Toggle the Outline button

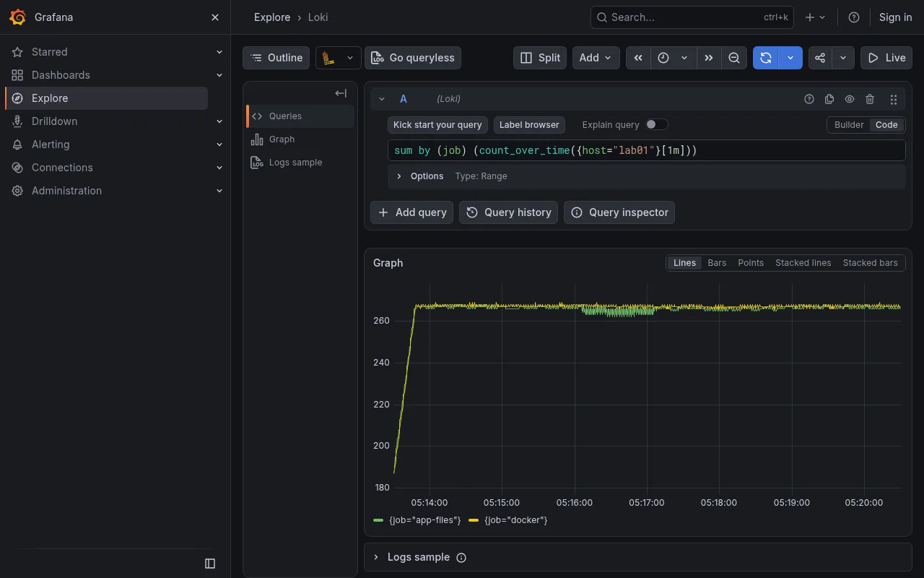276,58
